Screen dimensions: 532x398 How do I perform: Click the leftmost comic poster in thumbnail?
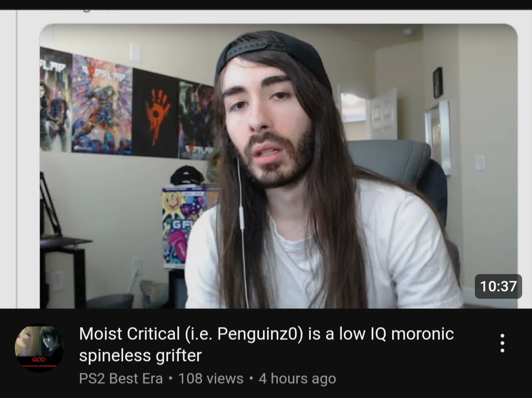click(55, 100)
